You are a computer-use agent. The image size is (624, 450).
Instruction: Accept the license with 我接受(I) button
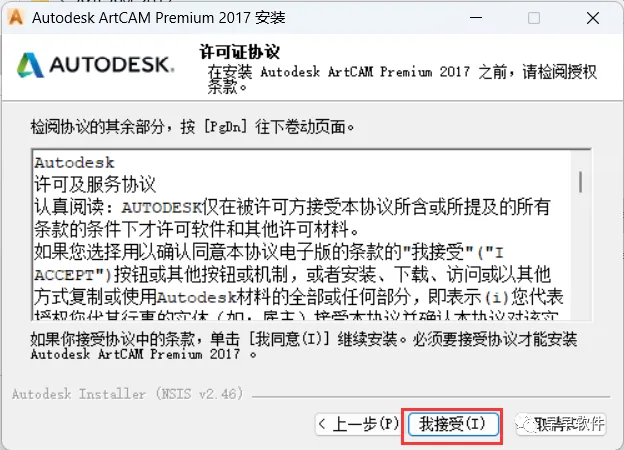click(x=453, y=424)
